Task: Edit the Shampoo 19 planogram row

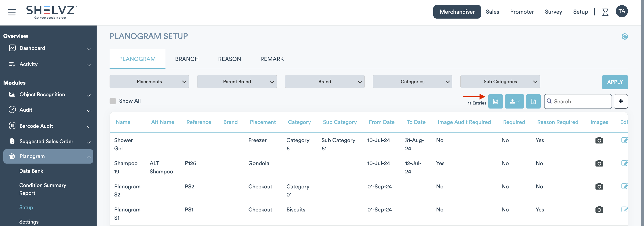Action: pyautogui.click(x=624, y=163)
